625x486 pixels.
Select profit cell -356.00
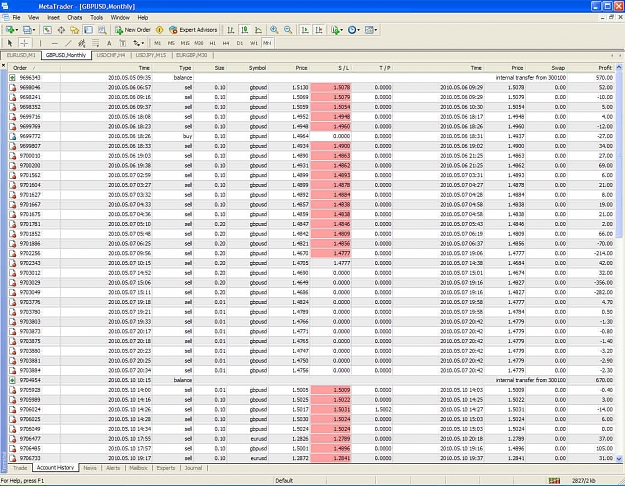[x=591, y=283]
